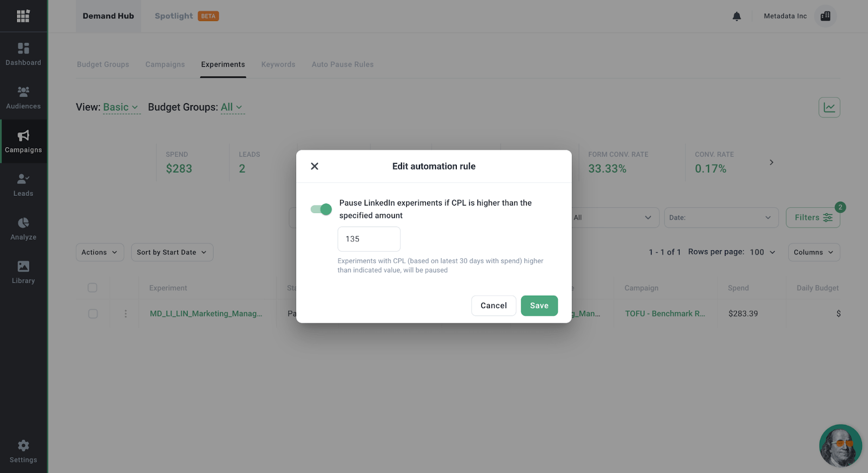This screenshot has width=868, height=473.
Task: Click the notifications bell icon
Action: click(737, 16)
